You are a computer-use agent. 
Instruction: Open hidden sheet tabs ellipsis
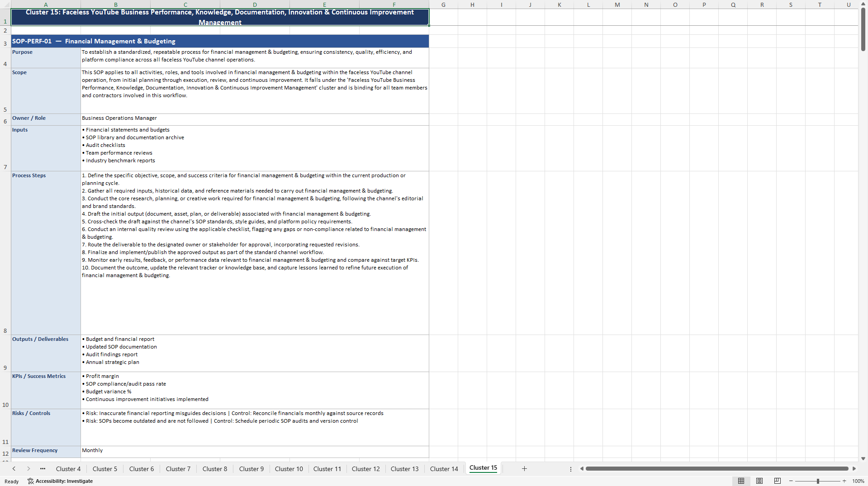[x=43, y=469]
